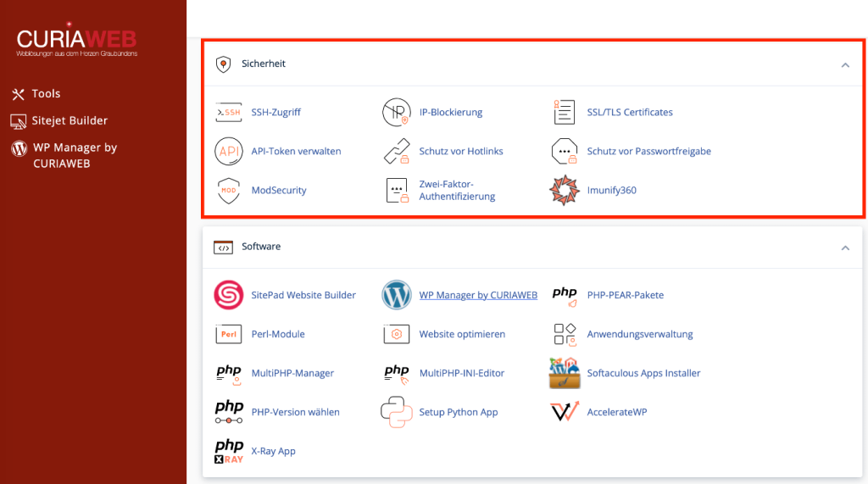
Task: Click the PHP-Version wählen icon
Action: tap(229, 412)
